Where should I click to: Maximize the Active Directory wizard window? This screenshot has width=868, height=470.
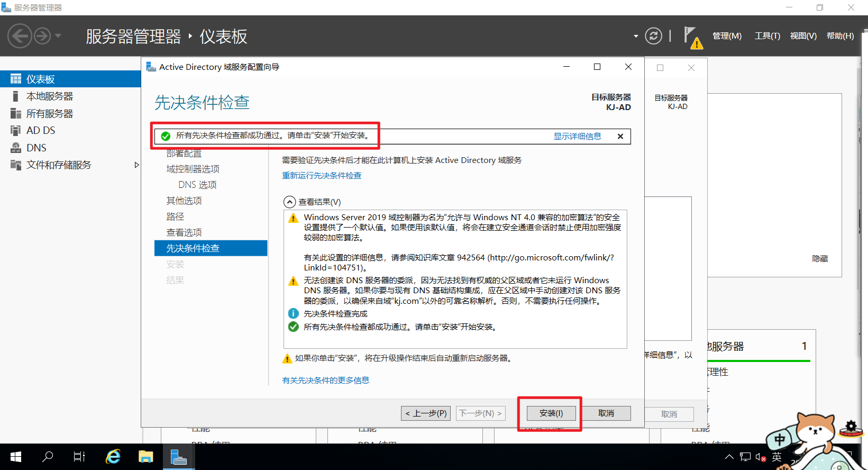tap(597, 67)
